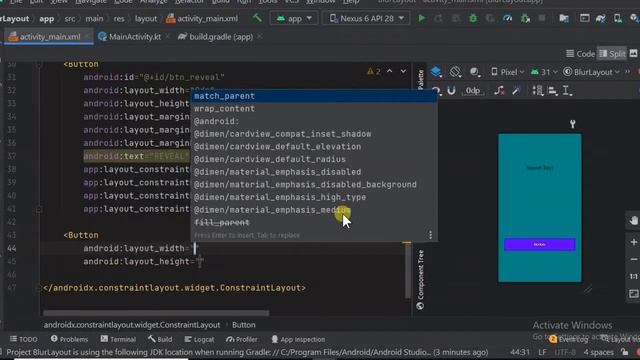Open the Component Tree side panel
The image size is (640, 360).
420,280
